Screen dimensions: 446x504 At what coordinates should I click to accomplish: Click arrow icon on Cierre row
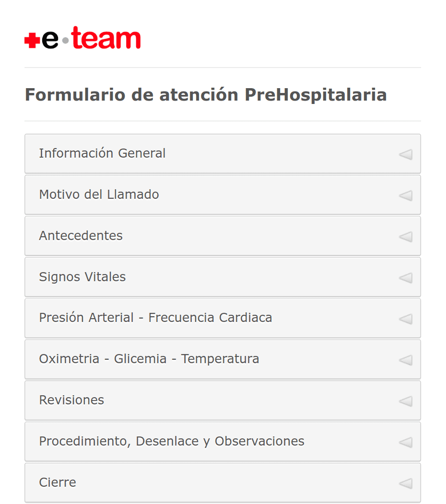coord(405,483)
